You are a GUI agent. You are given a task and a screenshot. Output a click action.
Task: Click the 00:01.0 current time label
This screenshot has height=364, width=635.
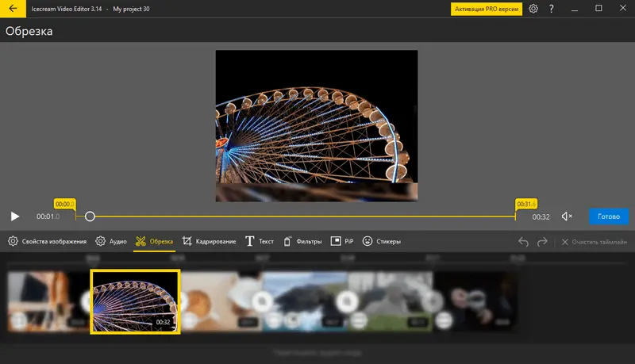point(48,216)
